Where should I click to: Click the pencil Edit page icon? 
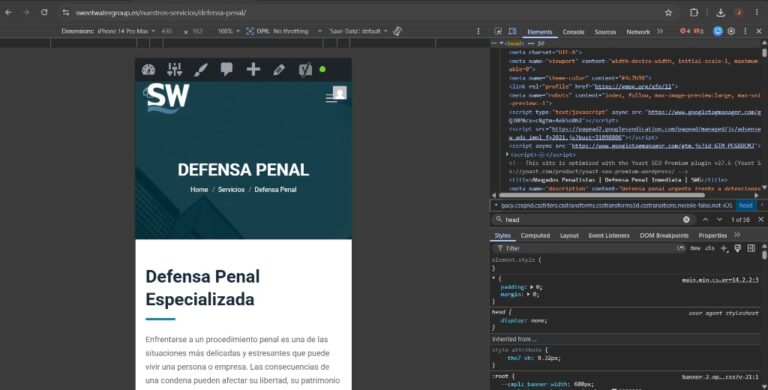(279, 70)
